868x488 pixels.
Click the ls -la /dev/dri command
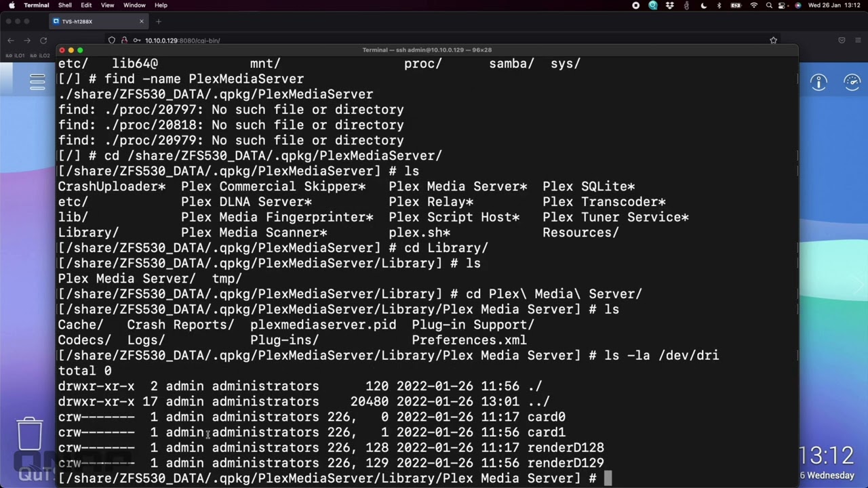661,356
